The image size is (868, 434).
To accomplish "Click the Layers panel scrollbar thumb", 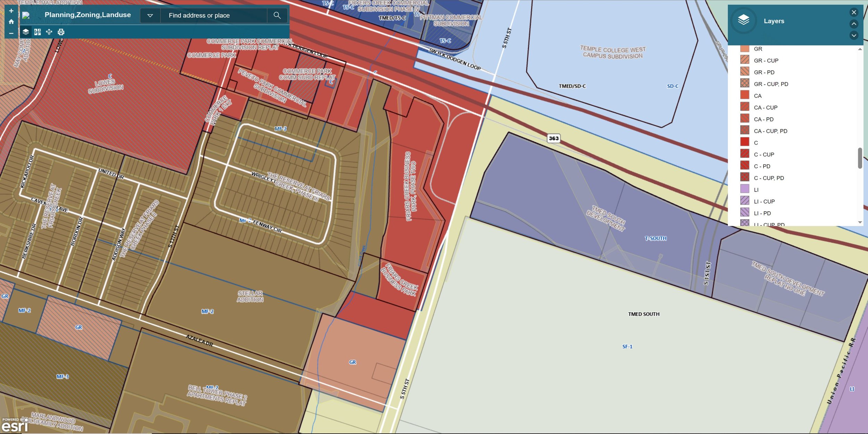I will [860, 158].
